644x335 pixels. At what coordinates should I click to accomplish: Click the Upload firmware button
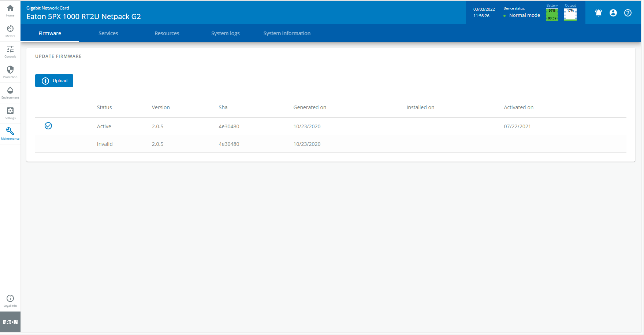(54, 81)
